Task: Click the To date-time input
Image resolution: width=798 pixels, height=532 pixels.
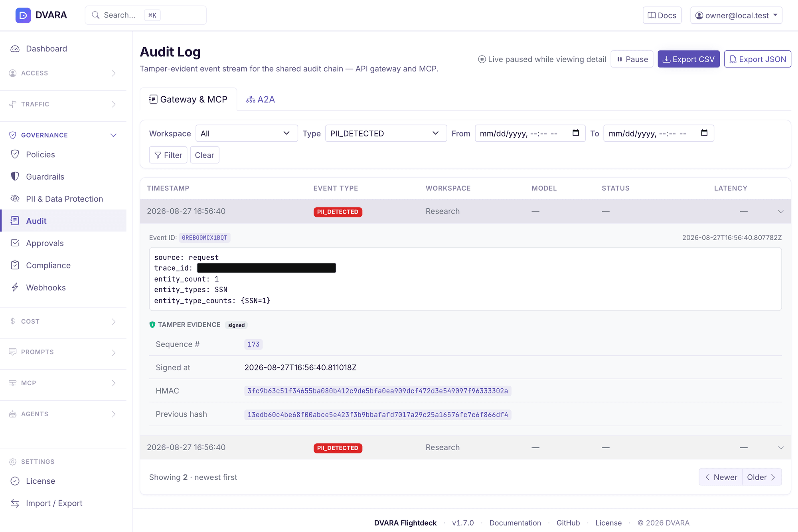Action: [x=659, y=133]
